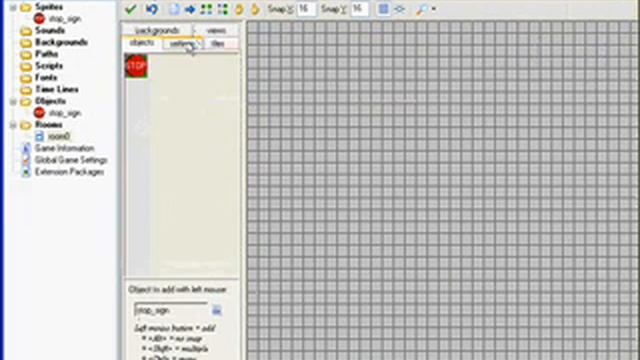The width and height of the screenshot is (640, 360).
Task: Select the Backgrounds tree label
Action: [x=61, y=42]
